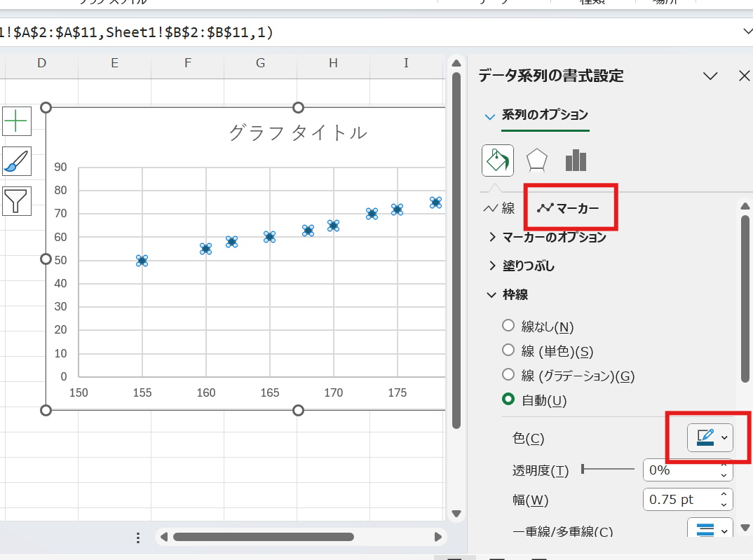Open the 色 (C) outline color picker
753x560 pixels.
point(710,437)
